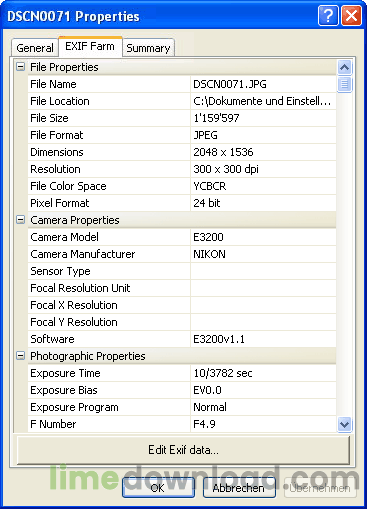The image size is (367, 509).
Task: Select the Exposure Time row value
Action: pyautogui.click(x=263, y=373)
